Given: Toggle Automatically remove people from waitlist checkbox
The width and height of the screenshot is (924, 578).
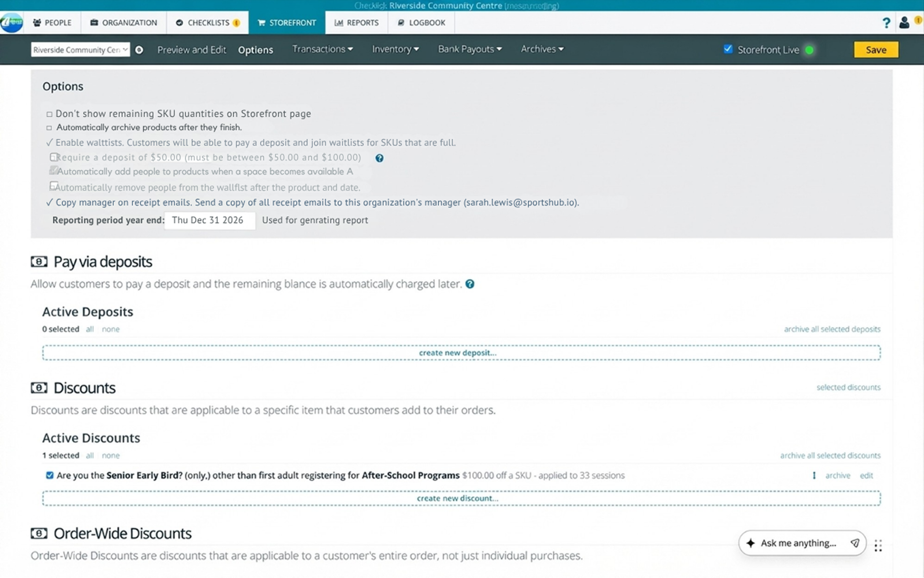Looking at the screenshot, I should (x=53, y=186).
